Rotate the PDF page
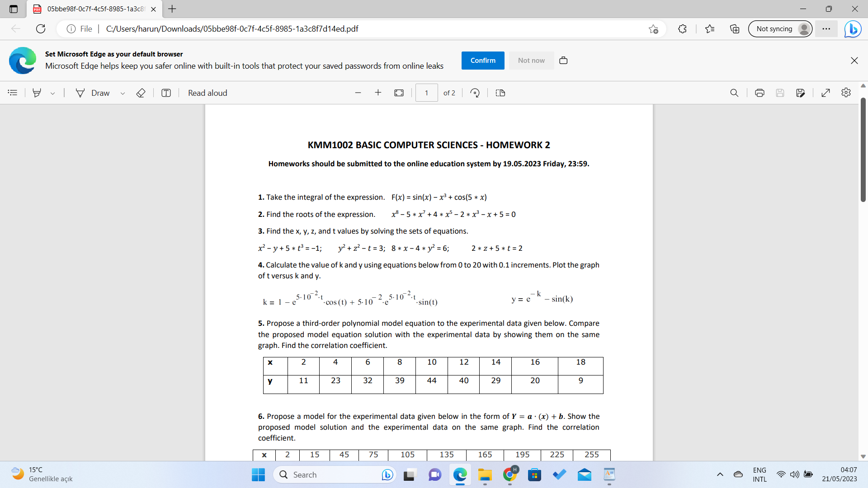 pyautogui.click(x=475, y=93)
